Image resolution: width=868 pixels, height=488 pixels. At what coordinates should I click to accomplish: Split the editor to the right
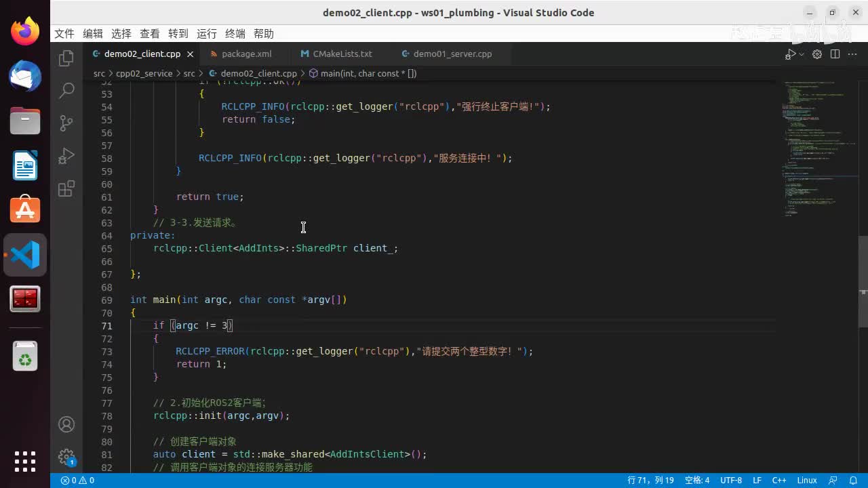click(x=835, y=54)
